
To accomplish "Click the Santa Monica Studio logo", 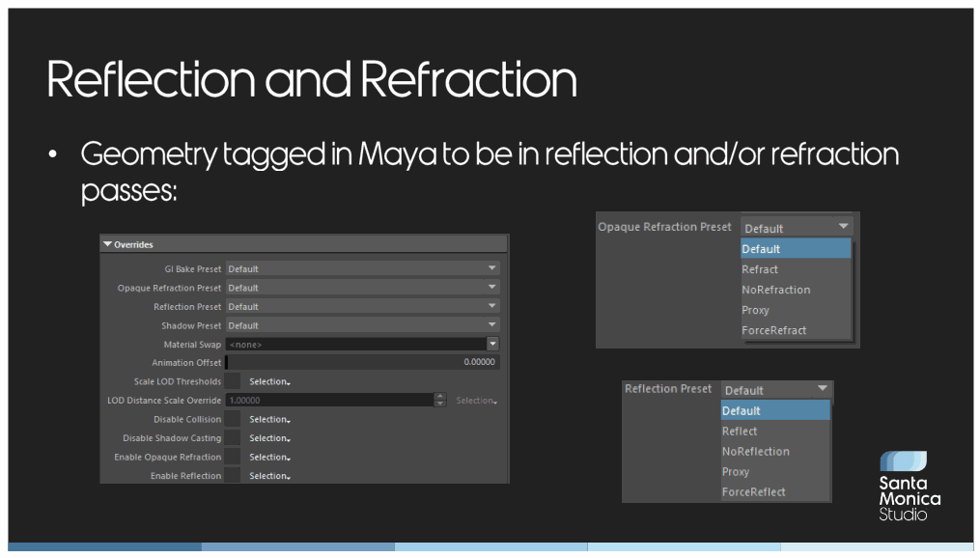I will (910, 487).
